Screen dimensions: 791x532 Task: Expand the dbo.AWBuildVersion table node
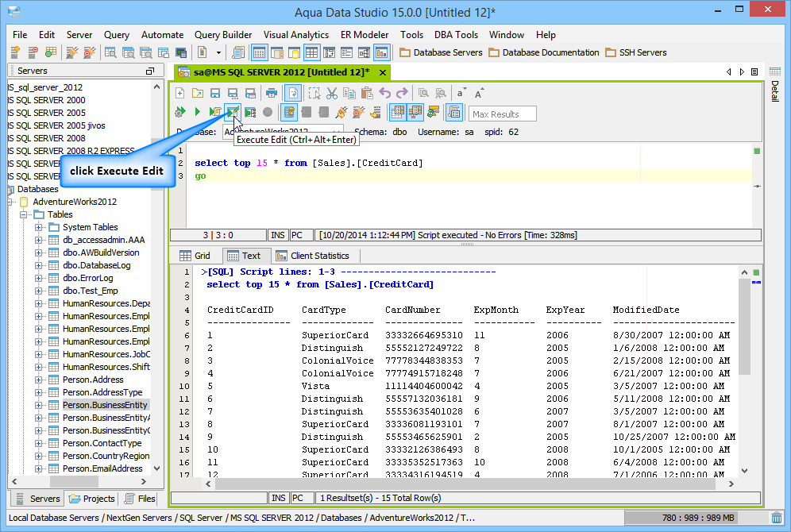coord(38,253)
